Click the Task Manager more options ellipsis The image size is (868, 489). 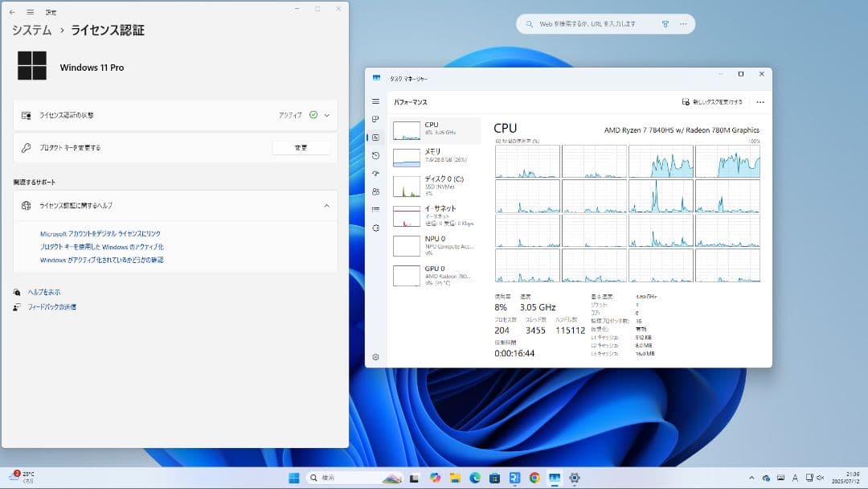(760, 102)
